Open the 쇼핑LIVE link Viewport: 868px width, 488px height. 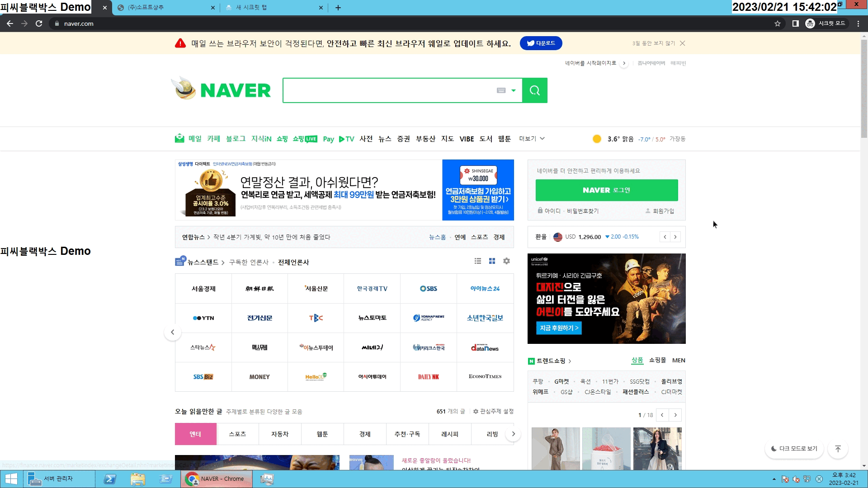305,139
